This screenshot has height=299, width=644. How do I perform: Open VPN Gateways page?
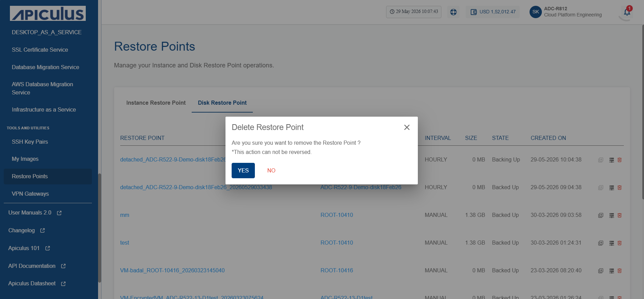tap(30, 194)
